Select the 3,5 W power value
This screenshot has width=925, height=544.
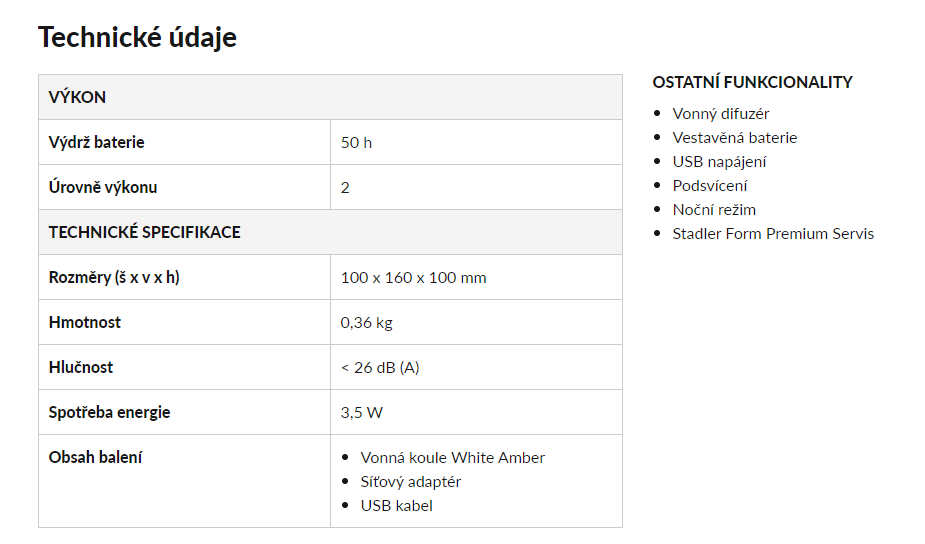tap(362, 412)
